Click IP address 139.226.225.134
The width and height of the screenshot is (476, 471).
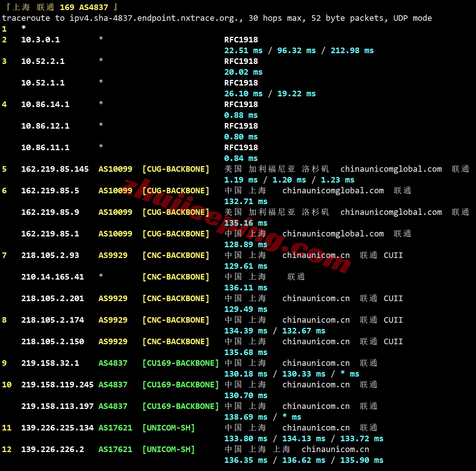point(57,428)
